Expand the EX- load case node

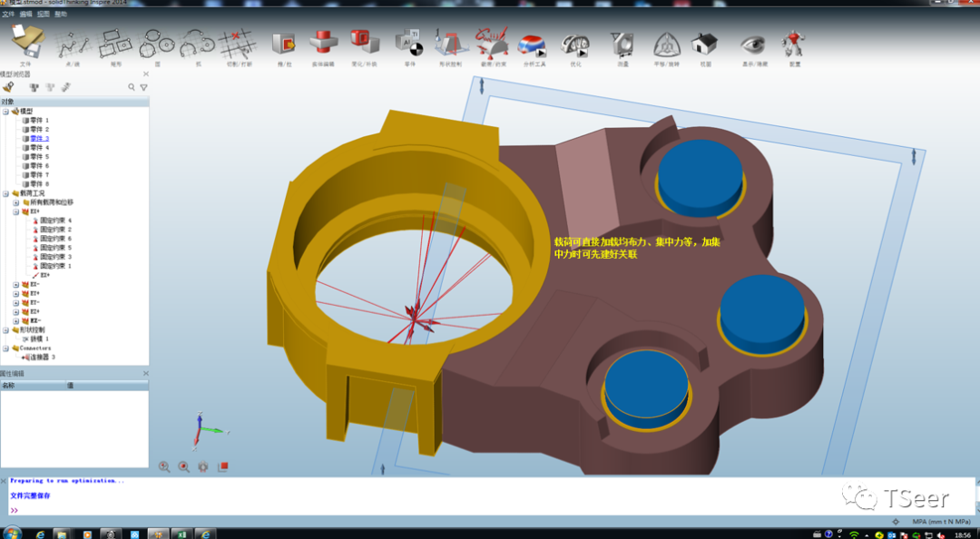tap(15, 286)
